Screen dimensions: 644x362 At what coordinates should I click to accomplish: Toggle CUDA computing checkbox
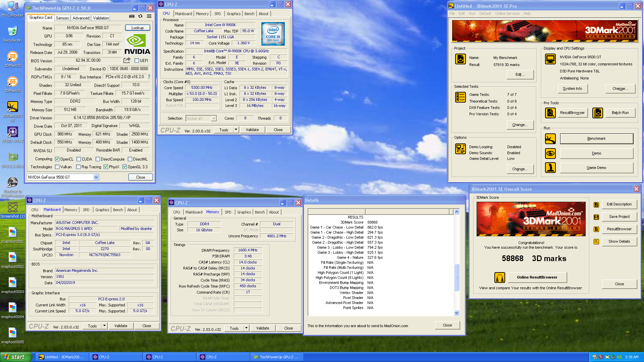click(78, 159)
